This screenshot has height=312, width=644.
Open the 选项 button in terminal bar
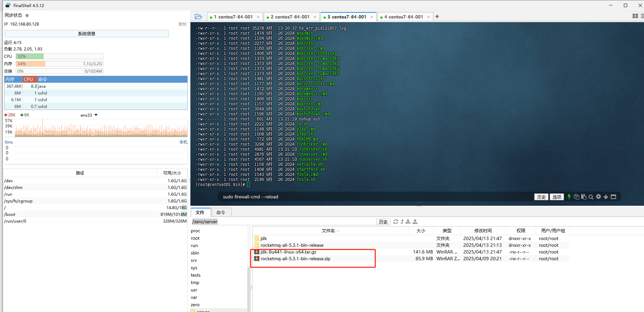coord(557,197)
